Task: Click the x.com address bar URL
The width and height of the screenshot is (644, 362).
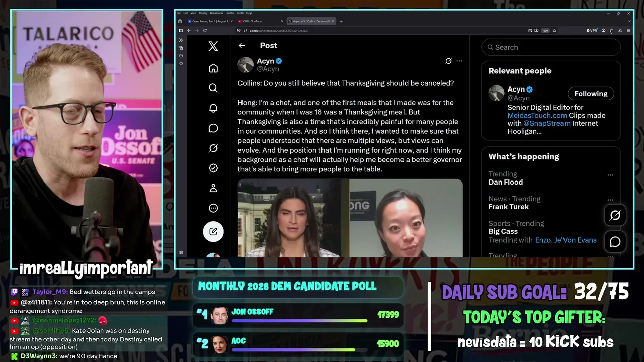Action: tap(278, 31)
